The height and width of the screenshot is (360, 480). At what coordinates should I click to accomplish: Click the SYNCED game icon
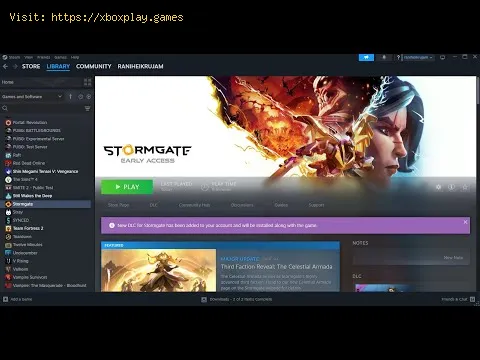(x=8, y=220)
